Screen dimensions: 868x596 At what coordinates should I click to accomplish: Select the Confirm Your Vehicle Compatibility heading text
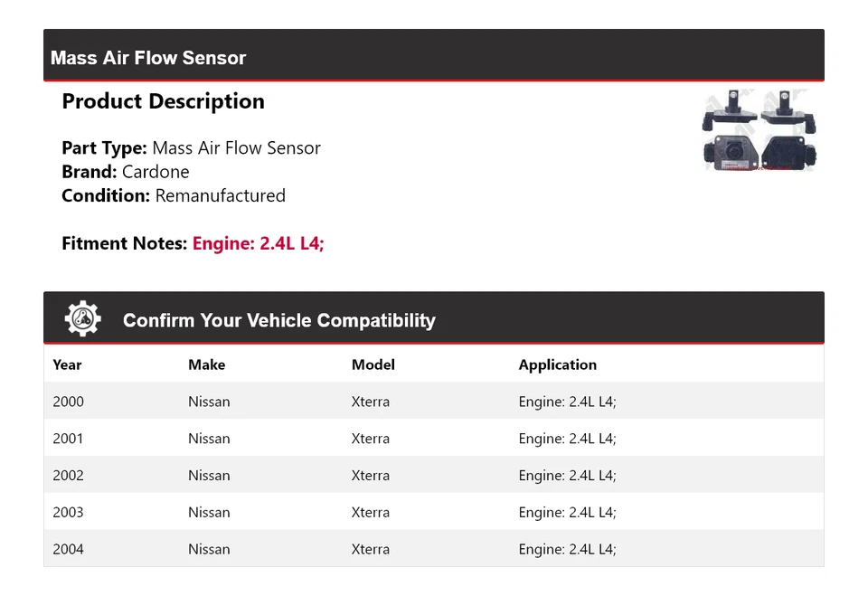coord(278,321)
